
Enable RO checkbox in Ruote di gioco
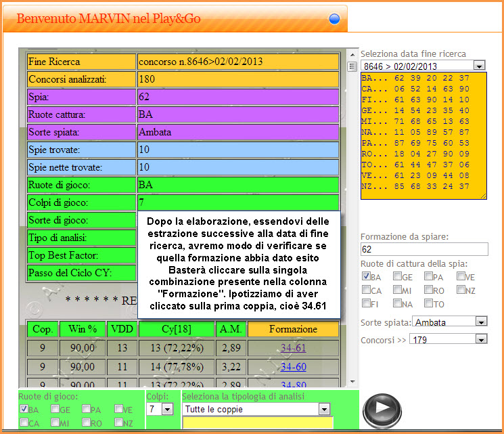pyautogui.click(x=86, y=422)
